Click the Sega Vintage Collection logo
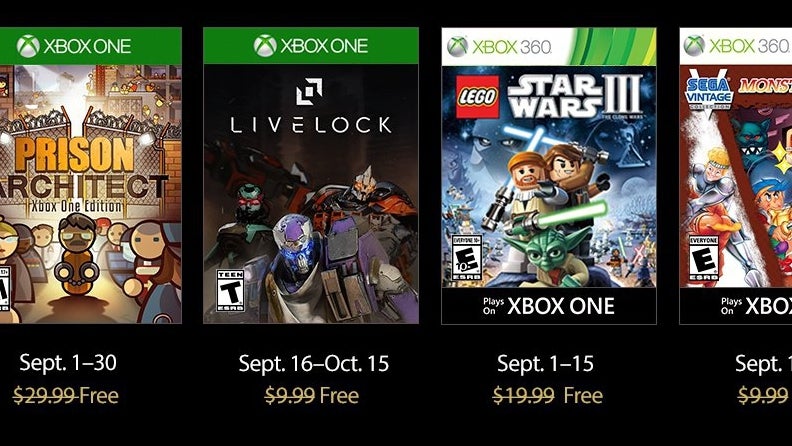This screenshot has height=446, width=792. point(709,94)
